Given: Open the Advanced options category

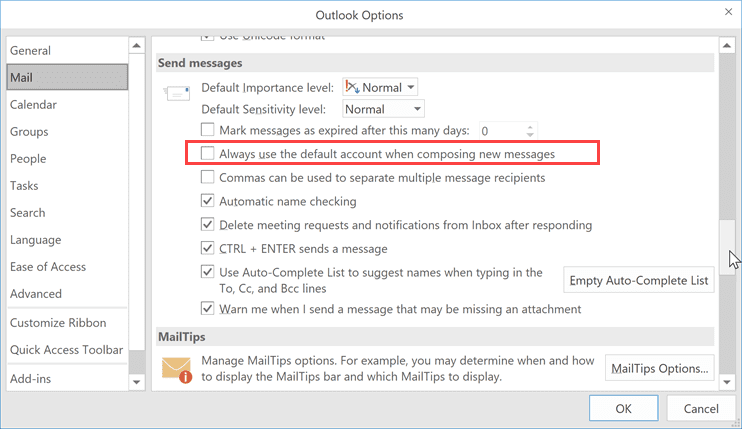Looking at the screenshot, I should pos(36,294).
